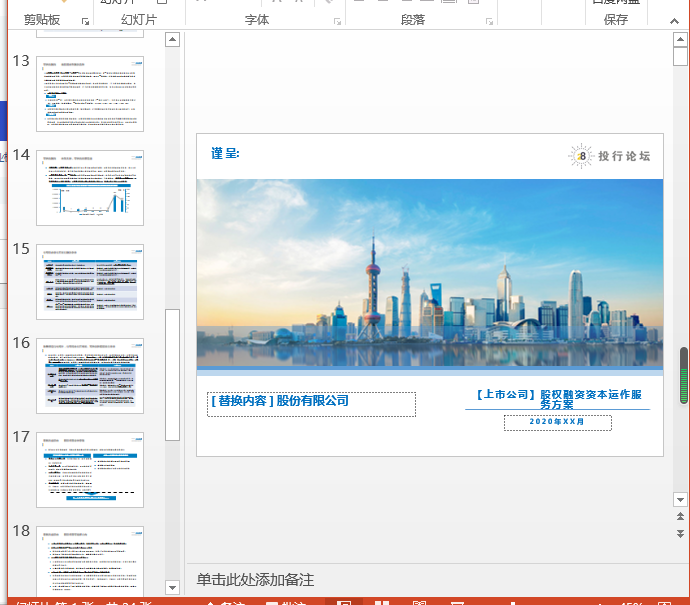690x605 pixels.
Task: Select the Shanghai skyline image
Action: coord(430,272)
